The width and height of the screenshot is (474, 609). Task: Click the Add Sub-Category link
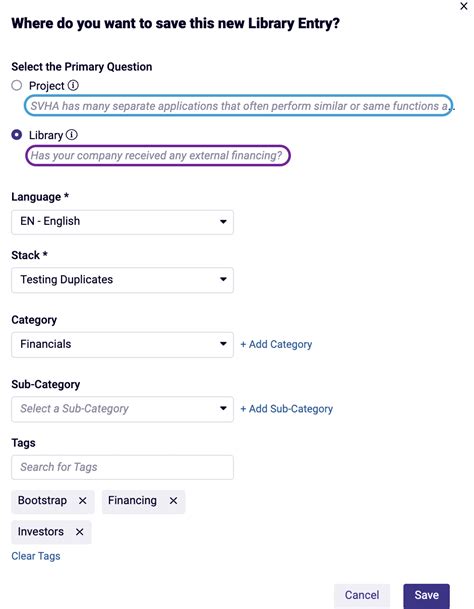coord(287,409)
